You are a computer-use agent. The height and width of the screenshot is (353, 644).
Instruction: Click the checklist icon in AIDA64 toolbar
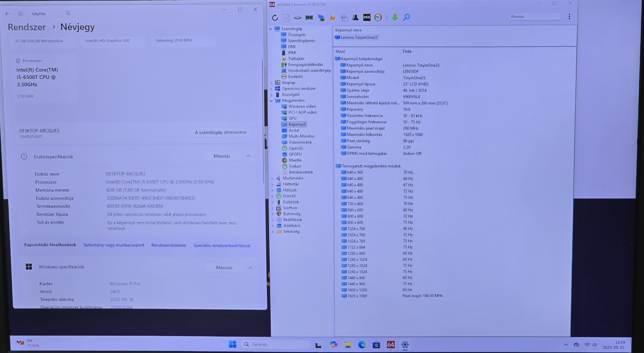pos(344,17)
